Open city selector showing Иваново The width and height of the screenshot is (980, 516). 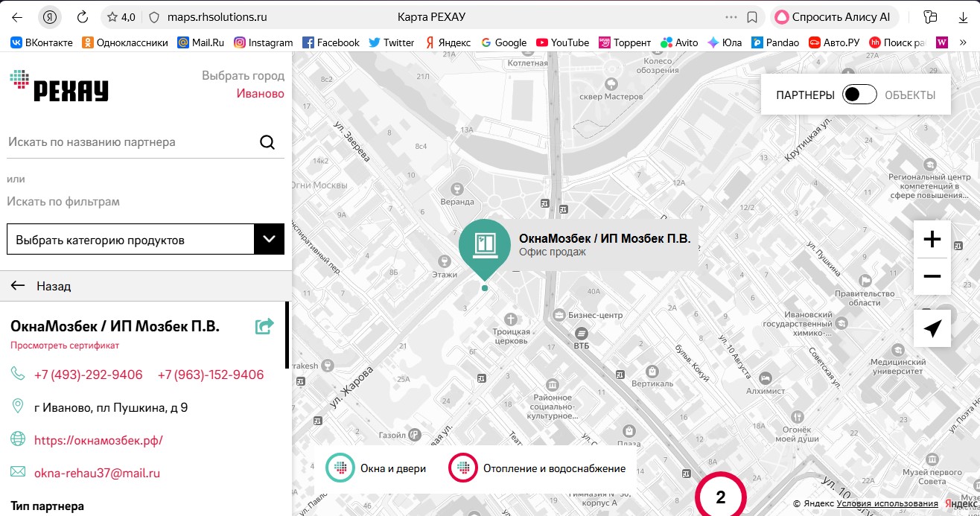coord(260,94)
